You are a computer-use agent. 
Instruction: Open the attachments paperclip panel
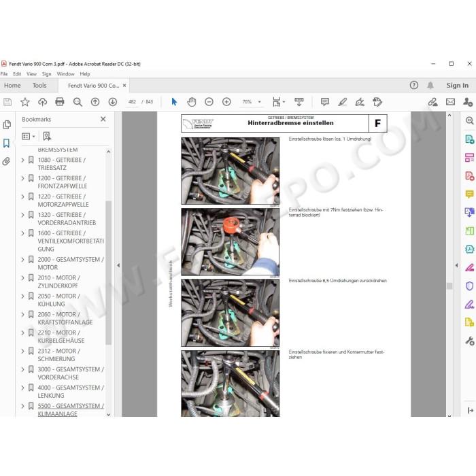6,161
